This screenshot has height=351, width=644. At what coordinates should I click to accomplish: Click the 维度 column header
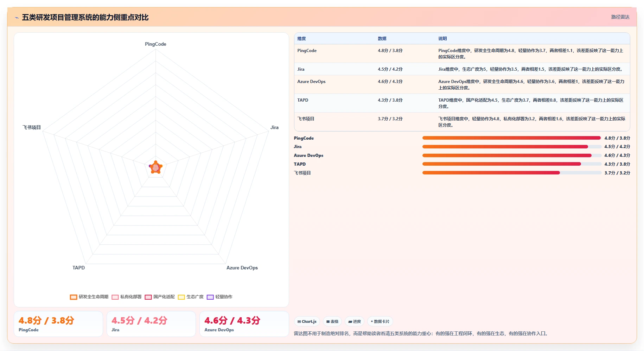[x=301, y=39]
